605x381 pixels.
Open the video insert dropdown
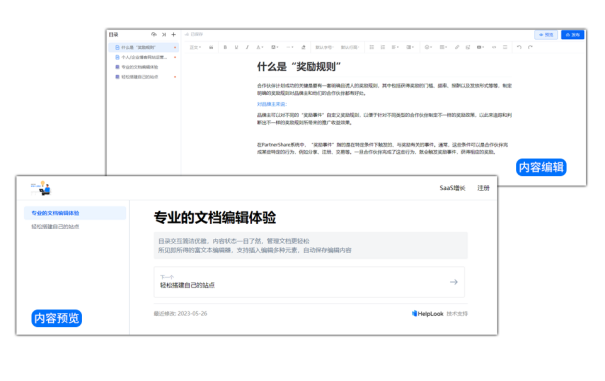480,47
